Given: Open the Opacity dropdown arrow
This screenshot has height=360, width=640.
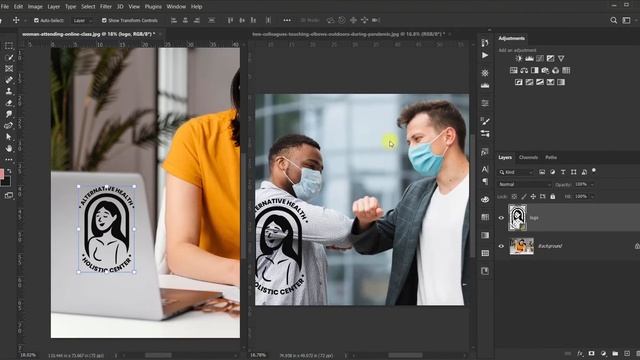Looking at the screenshot, I should (592, 184).
